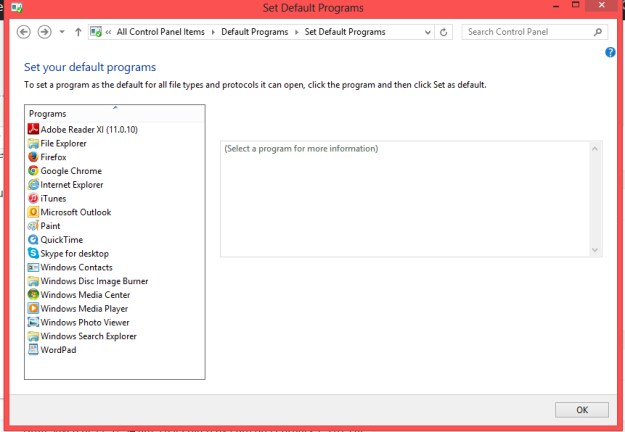
Task: Click the search magnifier icon
Action: [x=597, y=32]
